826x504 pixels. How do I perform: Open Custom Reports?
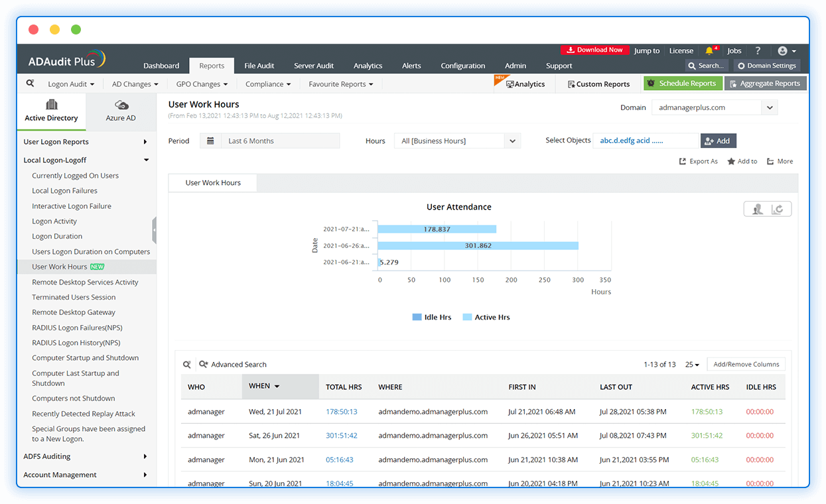(598, 84)
